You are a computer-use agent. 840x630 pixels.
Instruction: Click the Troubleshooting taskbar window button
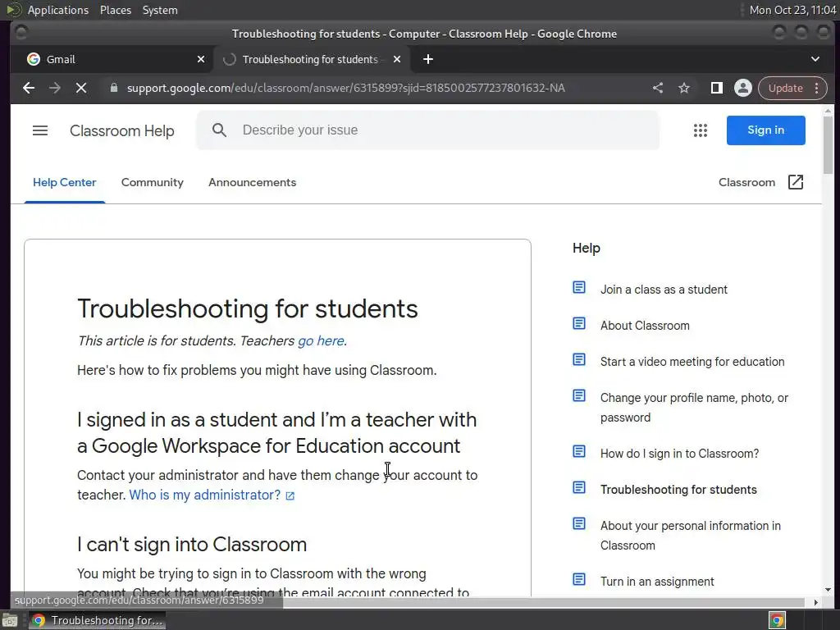tap(97, 620)
